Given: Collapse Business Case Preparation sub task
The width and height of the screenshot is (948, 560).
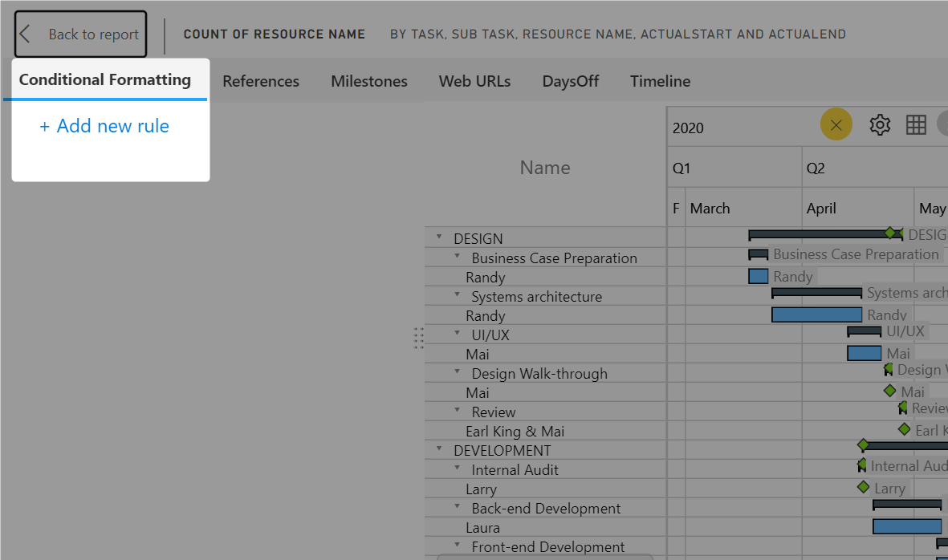Looking at the screenshot, I should (458, 257).
